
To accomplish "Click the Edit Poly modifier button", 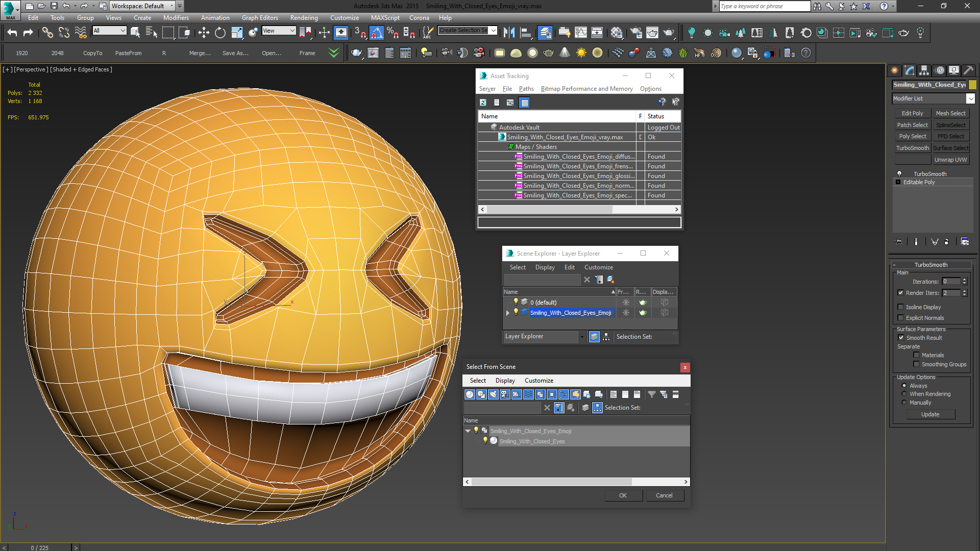I will (x=912, y=113).
